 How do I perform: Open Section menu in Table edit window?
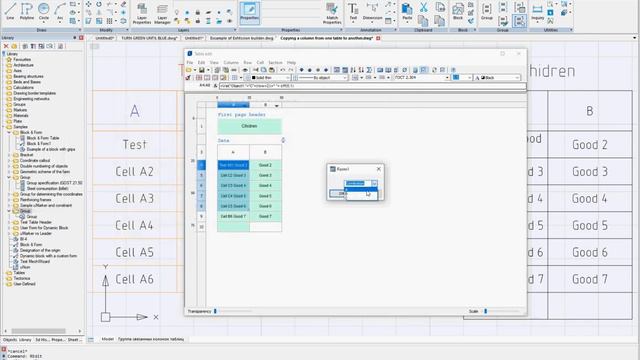pos(275,62)
